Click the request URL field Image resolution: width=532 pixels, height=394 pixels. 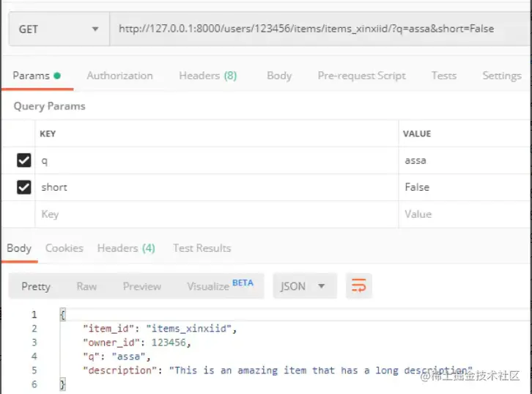(320, 29)
